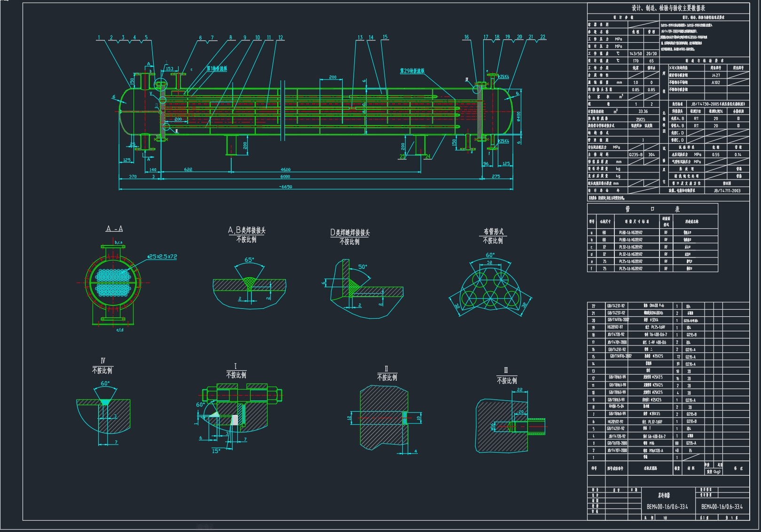Select the 第29块折流板 baffle label
761x532 pixels.
[412, 71]
